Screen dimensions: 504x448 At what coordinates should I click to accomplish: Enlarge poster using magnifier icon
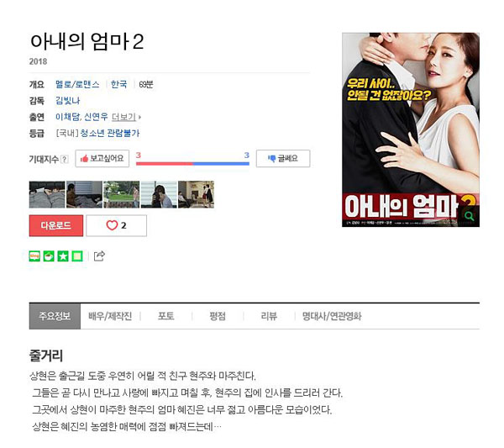(470, 216)
